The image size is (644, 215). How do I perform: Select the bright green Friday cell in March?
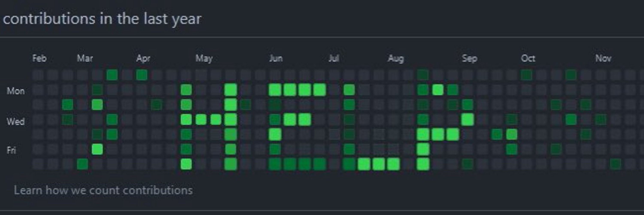click(x=97, y=149)
